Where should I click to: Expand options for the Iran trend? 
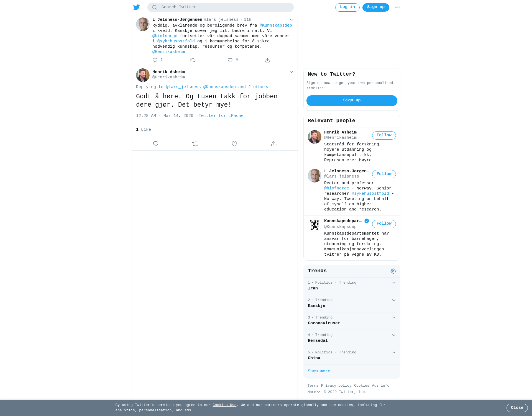click(x=394, y=283)
